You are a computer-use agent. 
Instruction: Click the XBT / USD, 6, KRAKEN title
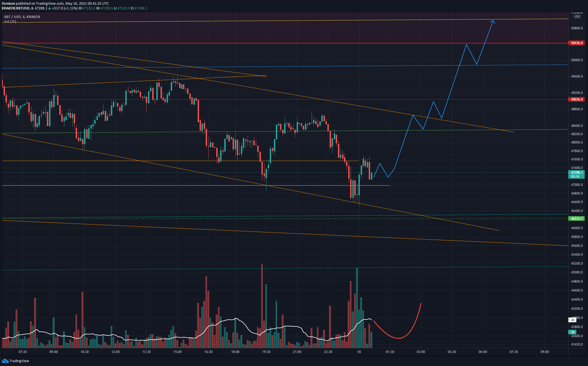pos(22,17)
